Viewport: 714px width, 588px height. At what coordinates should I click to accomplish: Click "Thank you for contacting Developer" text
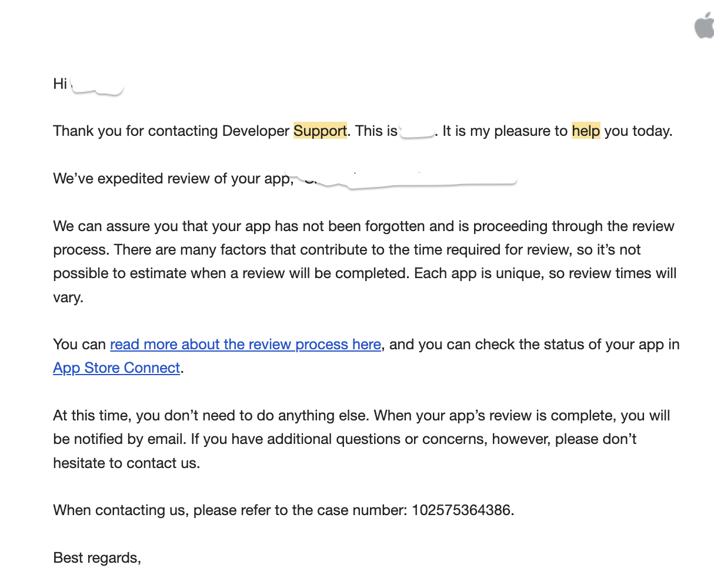point(171,131)
